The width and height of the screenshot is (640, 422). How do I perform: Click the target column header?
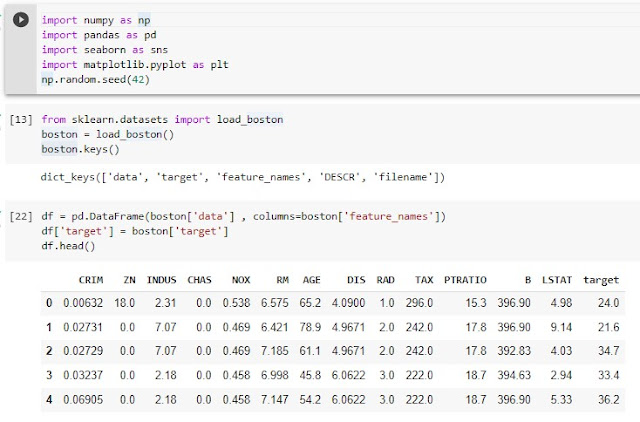(x=601, y=280)
